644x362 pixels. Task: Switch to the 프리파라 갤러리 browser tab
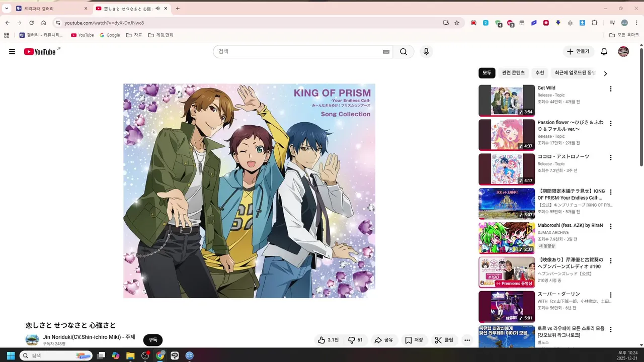coord(51,9)
